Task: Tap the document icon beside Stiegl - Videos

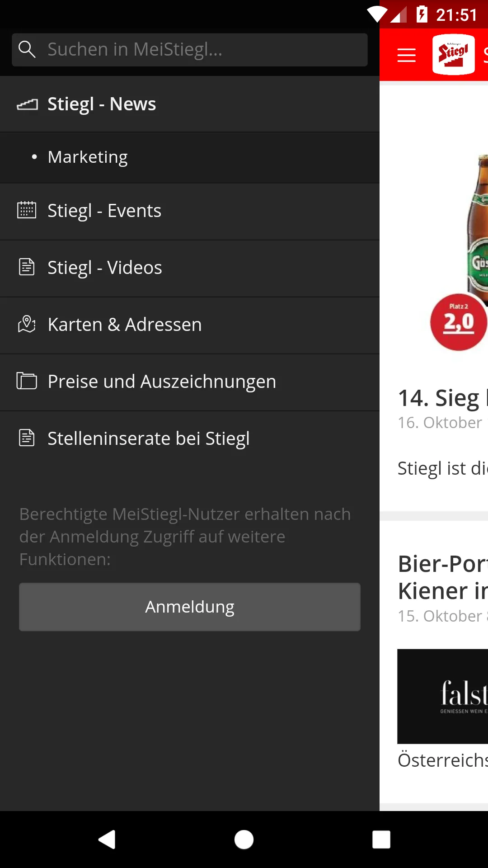Action: tap(27, 267)
